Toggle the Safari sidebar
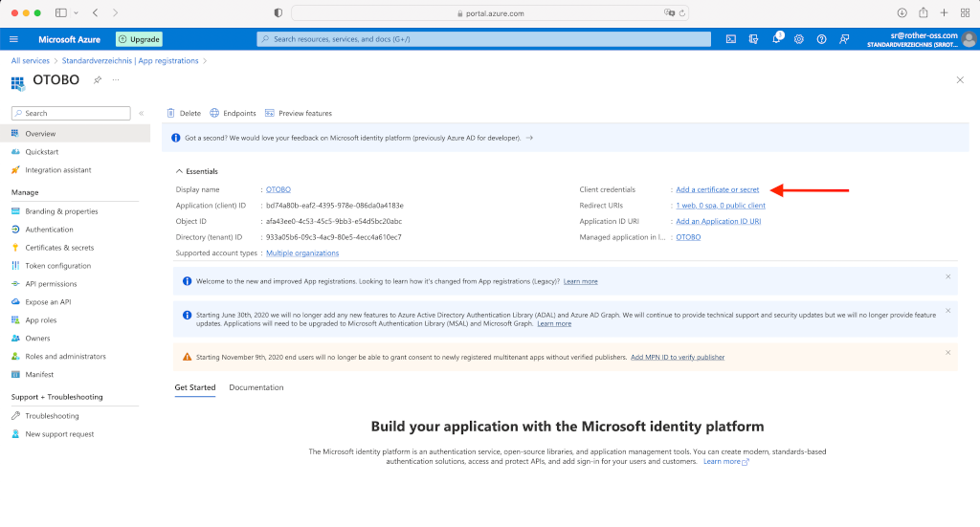Screen dimensions: 980x527 click(60, 12)
